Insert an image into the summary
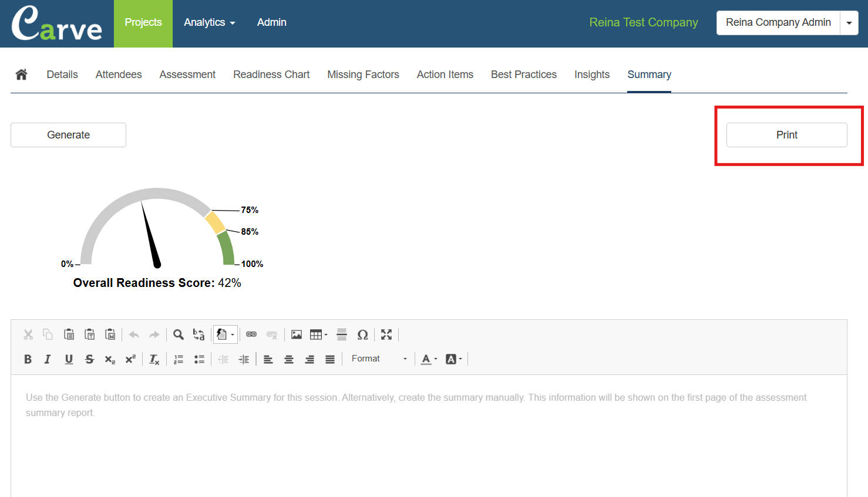 297,334
